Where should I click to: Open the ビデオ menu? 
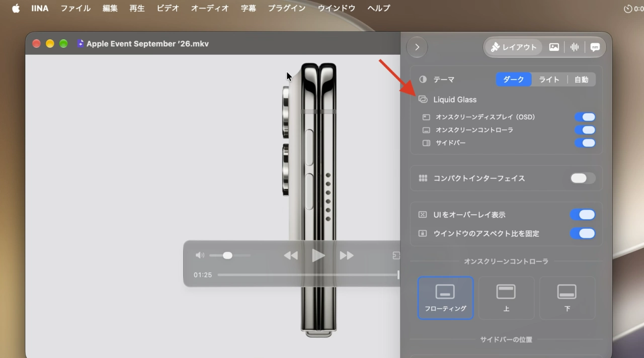[168, 9]
